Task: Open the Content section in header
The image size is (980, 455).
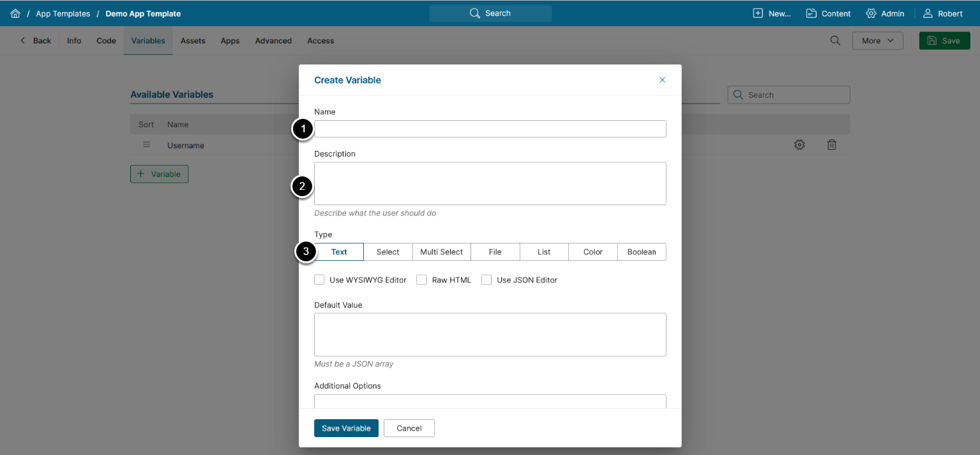Action: point(828,13)
